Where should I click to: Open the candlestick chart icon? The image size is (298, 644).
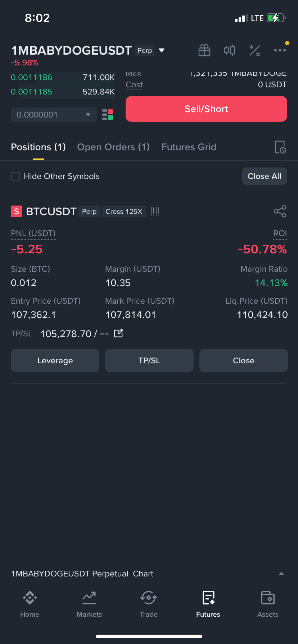[230, 50]
